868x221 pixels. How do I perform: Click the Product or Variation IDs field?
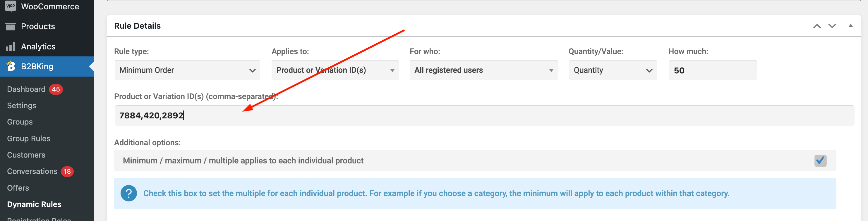click(484, 115)
